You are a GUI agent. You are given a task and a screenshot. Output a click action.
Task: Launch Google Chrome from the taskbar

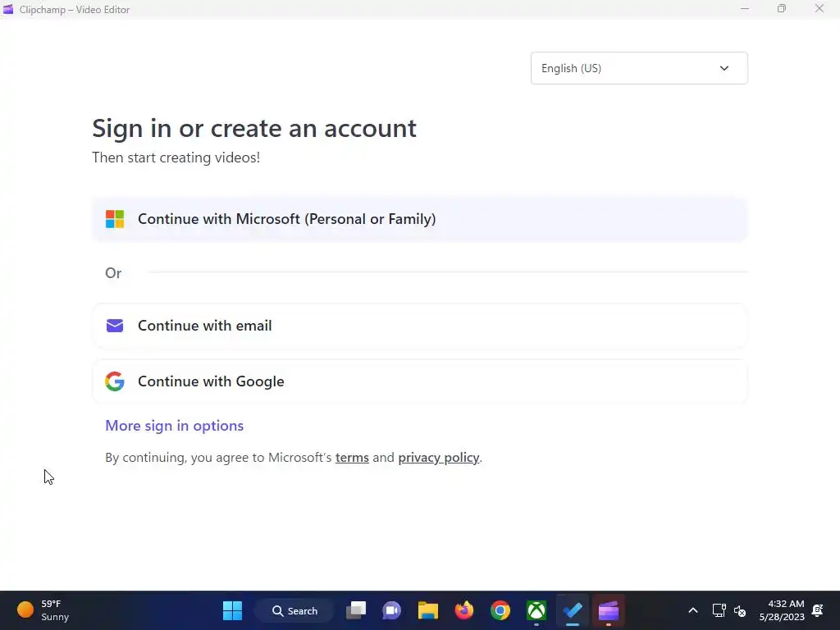(500, 610)
